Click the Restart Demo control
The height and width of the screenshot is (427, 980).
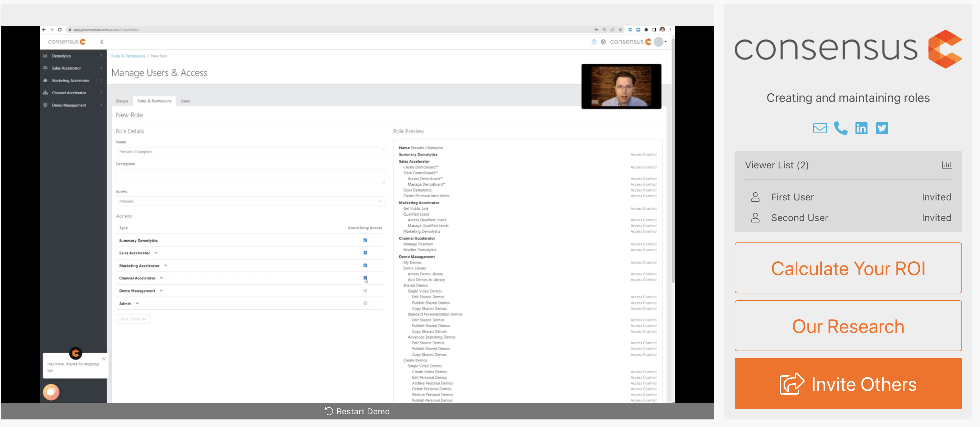pyautogui.click(x=357, y=411)
